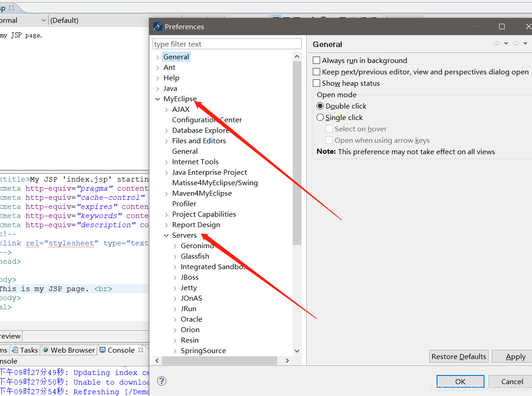Maximize the Preferences window
Image resolution: width=532 pixels, height=396 pixels.
502,26
